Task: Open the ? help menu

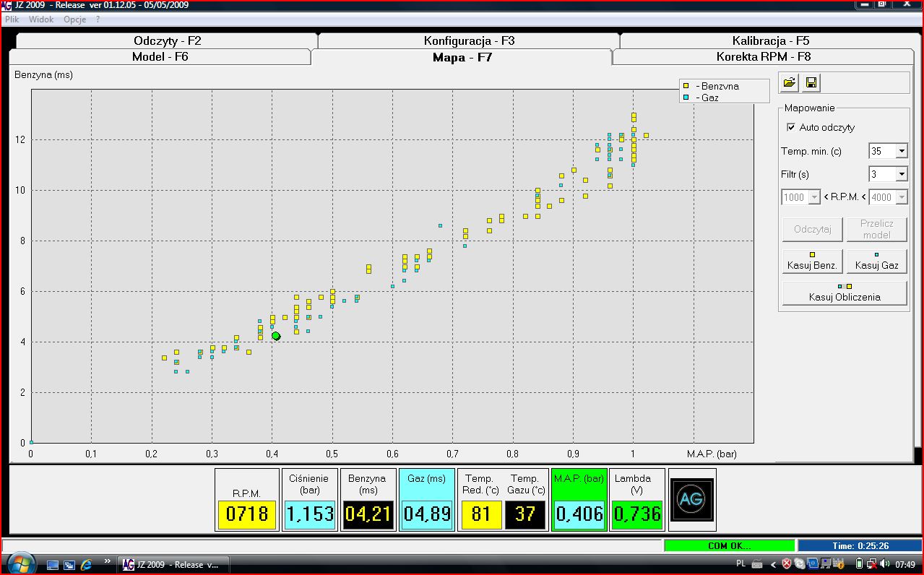Action: [x=98, y=20]
